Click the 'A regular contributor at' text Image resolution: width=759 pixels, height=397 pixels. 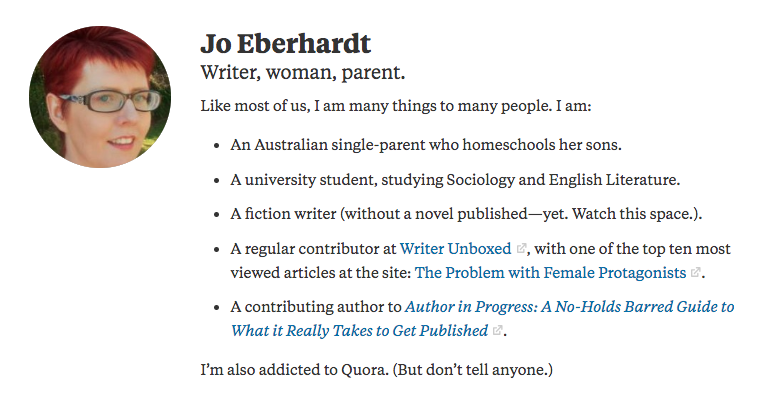coord(313,248)
